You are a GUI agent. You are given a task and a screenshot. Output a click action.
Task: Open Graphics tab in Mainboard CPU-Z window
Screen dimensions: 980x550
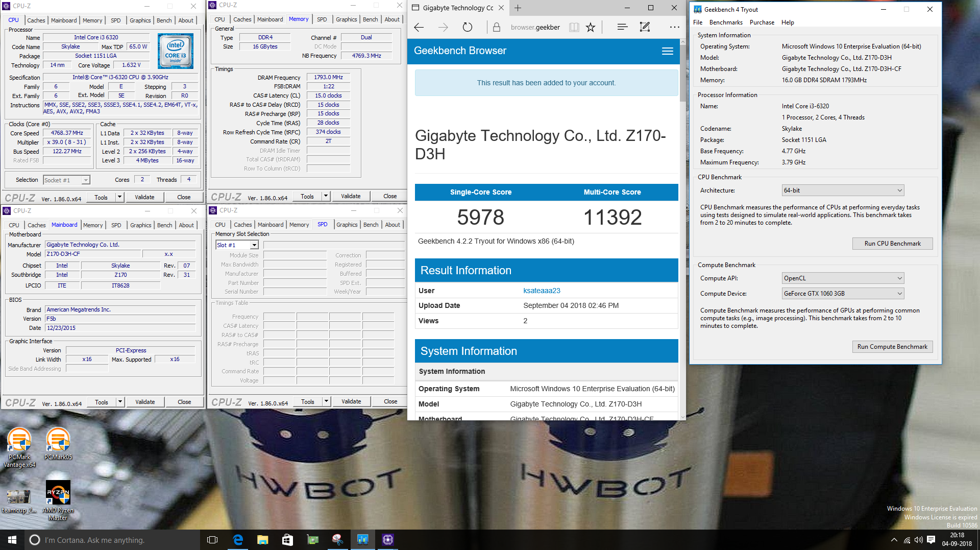click(140, 225)
